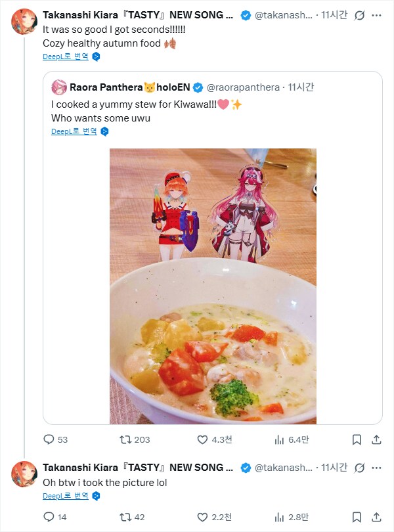
Task: Open Grok icon on the bottom tweet
Action: 360,468
